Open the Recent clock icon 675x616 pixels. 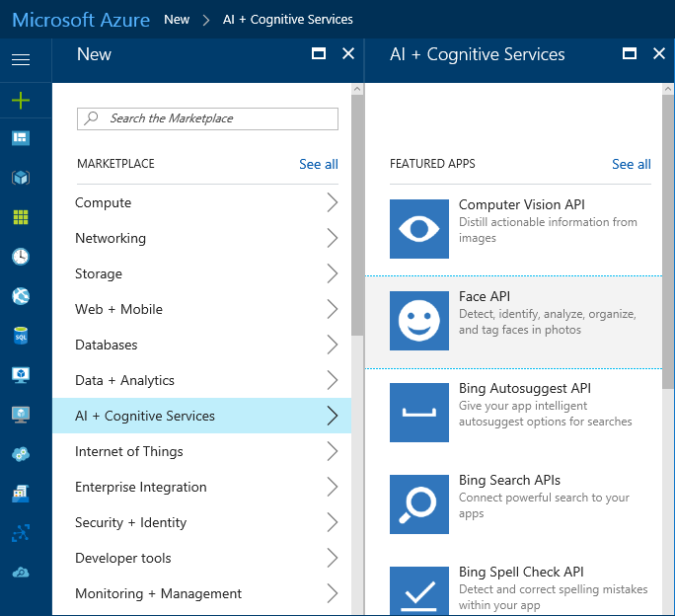21,257
